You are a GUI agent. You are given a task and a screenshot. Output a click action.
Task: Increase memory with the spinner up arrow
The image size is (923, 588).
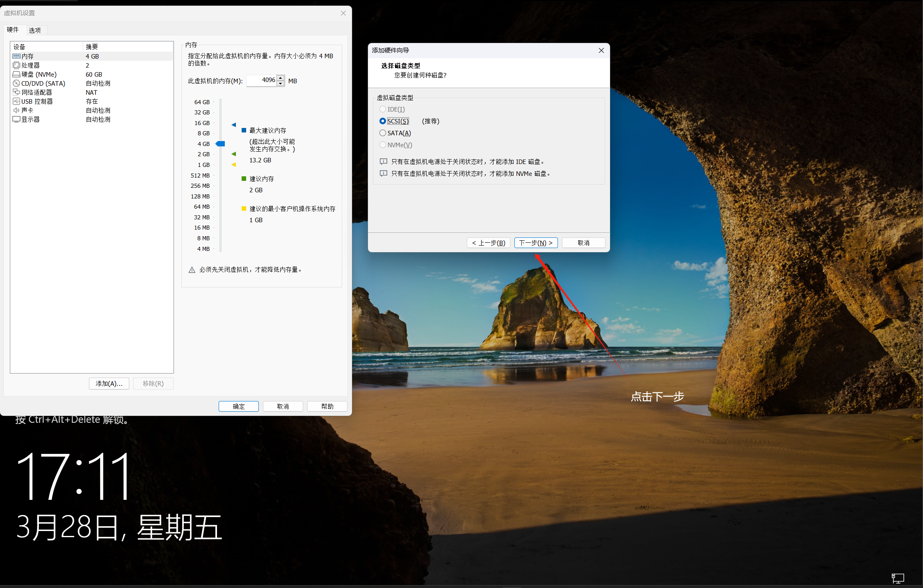coord(281,77)
